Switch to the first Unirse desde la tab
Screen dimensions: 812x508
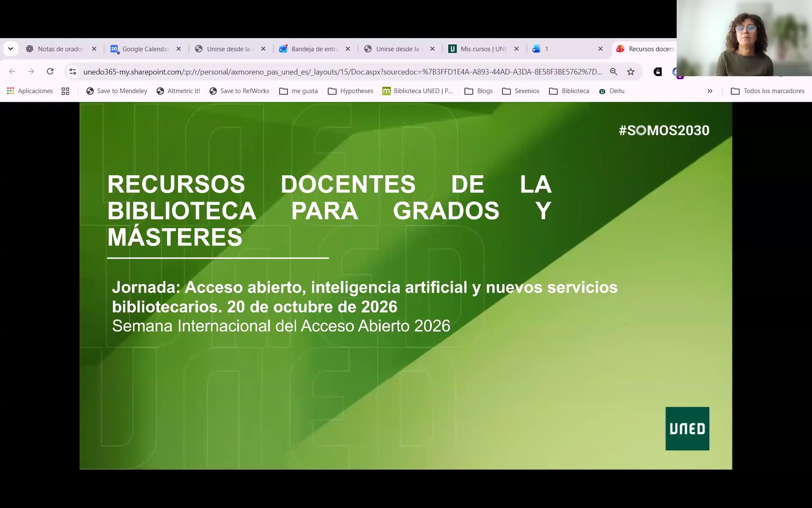click(230, 49)
